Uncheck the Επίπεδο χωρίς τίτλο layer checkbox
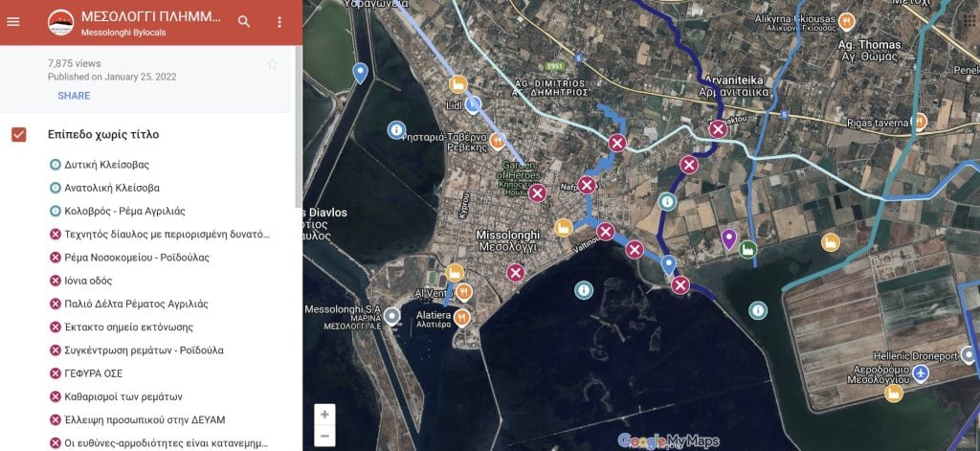 coord(19,134)
